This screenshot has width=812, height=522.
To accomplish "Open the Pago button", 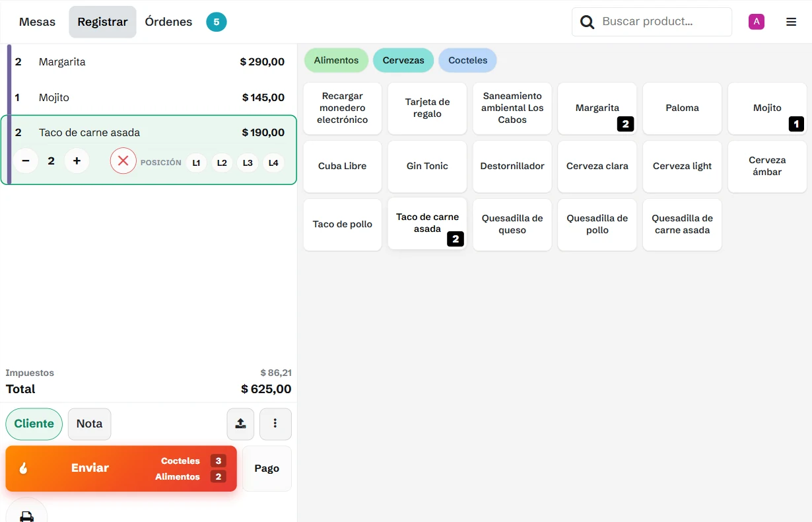I will 267,468.
